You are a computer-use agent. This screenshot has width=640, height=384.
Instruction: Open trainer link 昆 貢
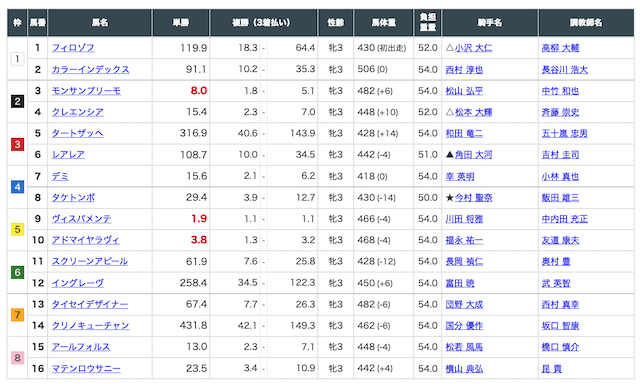[x=552, y=368]
